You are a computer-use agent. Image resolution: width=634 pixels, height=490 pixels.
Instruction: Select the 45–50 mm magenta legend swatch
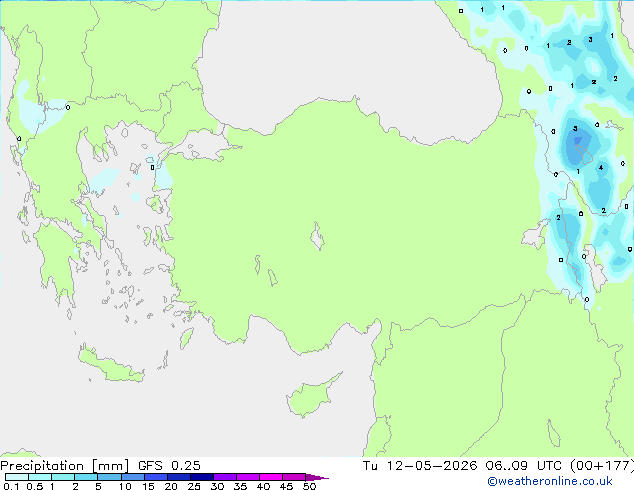294,477
